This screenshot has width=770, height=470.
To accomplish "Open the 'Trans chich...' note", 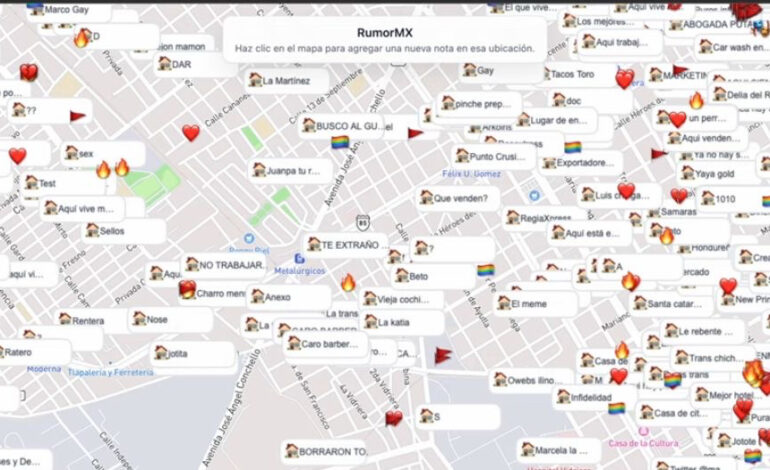I will 713,358.
